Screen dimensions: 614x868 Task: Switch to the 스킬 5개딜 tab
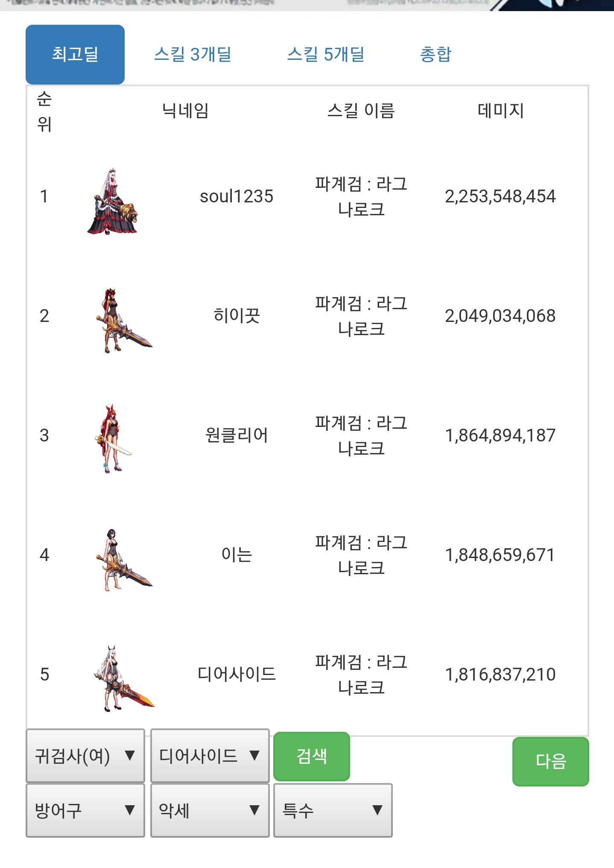tap(325, 55)
